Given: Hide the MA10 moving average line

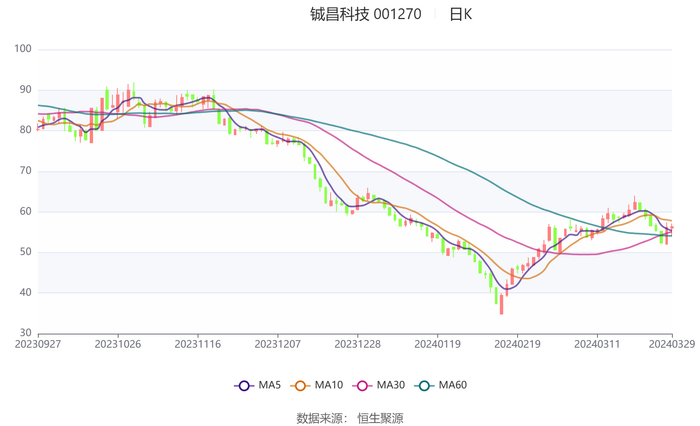Looking at the screenshot, I should point(316,385).
